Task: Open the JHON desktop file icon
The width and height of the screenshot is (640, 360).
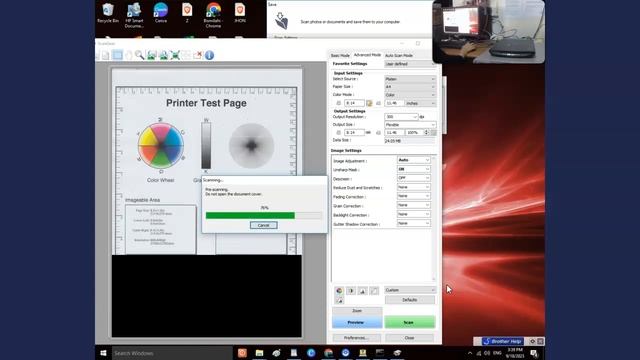Action: click(240, 13)
